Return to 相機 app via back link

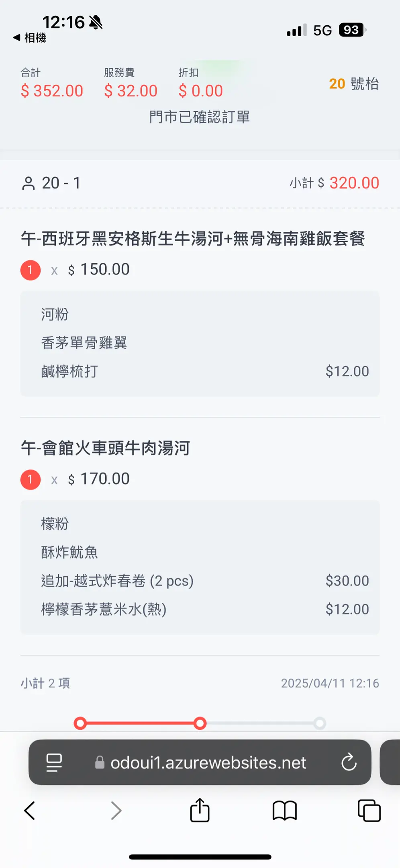(x=30, y=38)
